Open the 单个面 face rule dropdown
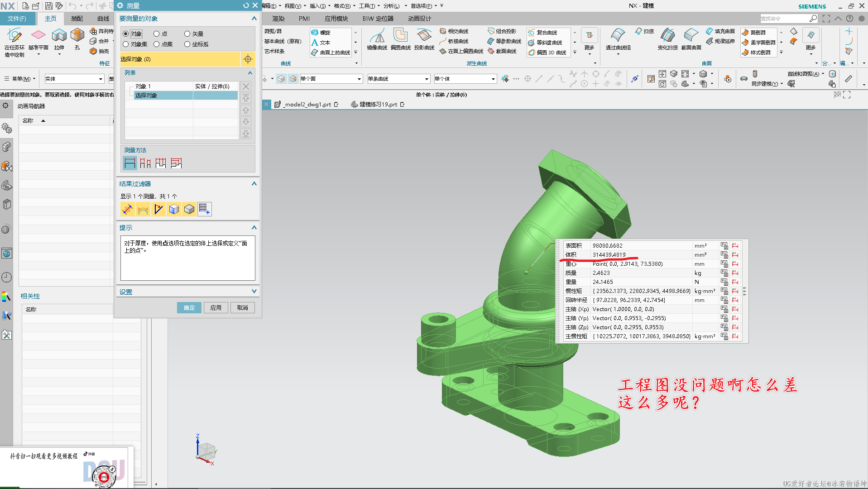Screen dimensions: 868x489 tap(331, 79)
